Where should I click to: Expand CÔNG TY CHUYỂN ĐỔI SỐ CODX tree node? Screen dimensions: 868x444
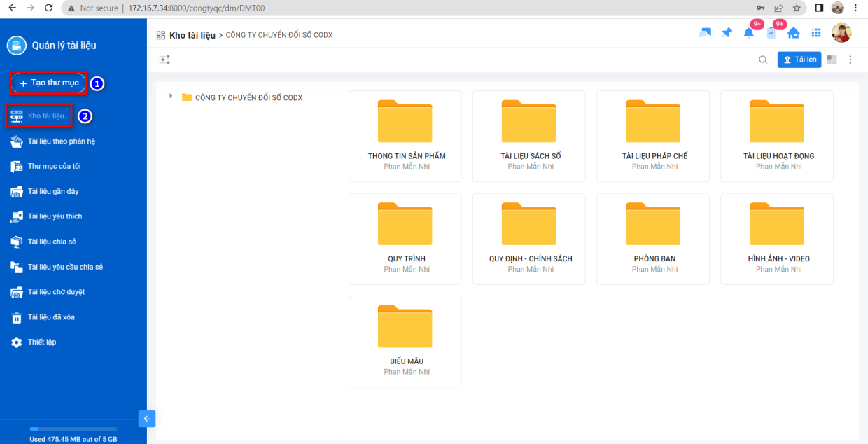pyautogui.click(x=171, y=97)
